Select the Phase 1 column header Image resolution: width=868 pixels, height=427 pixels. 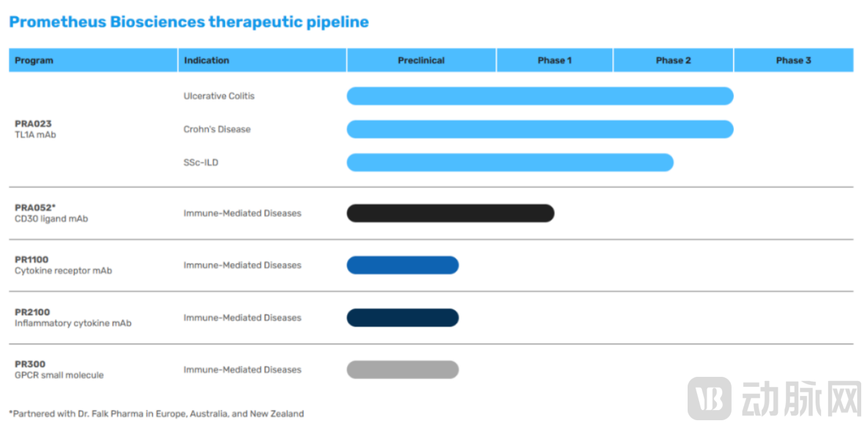[555, 60]
